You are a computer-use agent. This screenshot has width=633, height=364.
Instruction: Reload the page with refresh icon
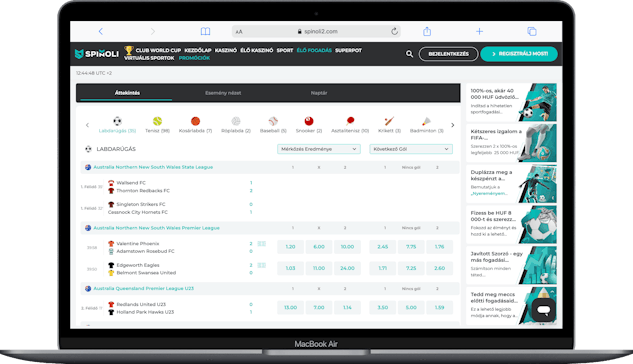(x=394, y=31)
